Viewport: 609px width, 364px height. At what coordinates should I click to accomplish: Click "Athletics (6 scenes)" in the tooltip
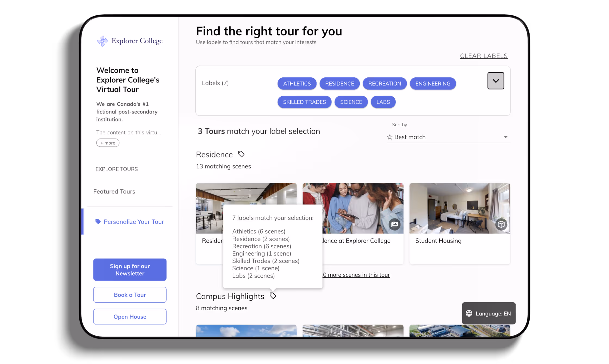259,231
